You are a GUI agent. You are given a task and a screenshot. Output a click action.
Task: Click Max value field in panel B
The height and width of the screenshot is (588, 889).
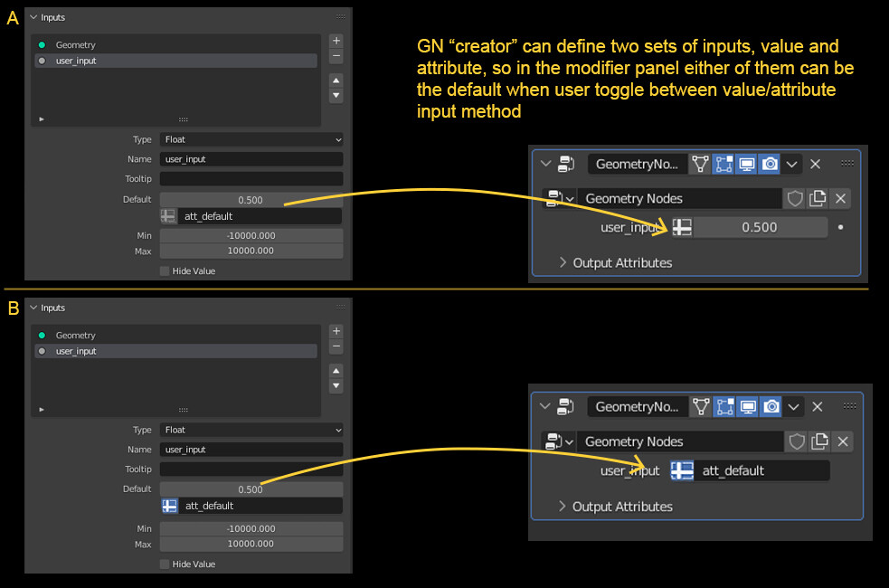pyautogui.click(x=251, y=544)
